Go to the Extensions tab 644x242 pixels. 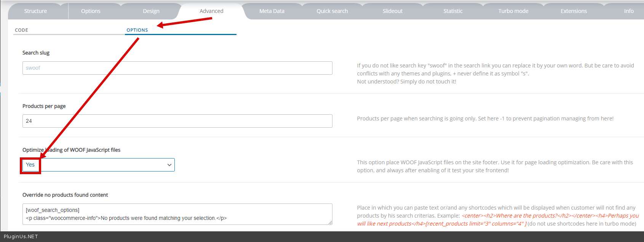point(574,11)
